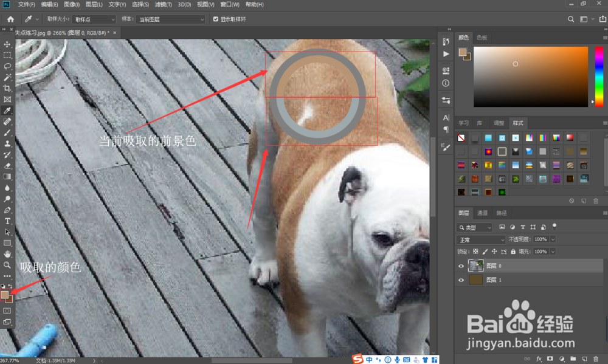Select the 图层 1 thumbnail
The image size is (608, 364).
coord(475,280)
